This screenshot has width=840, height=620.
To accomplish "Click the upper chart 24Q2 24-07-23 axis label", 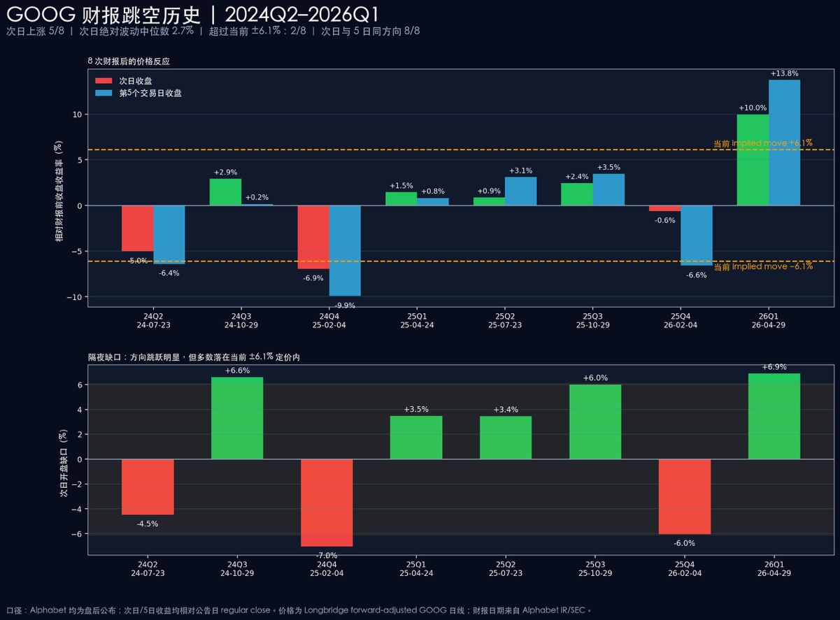I will [153, 321].
